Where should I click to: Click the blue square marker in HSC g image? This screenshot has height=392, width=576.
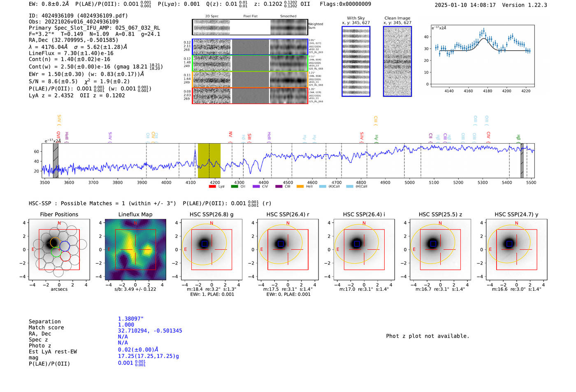point(204,244)
